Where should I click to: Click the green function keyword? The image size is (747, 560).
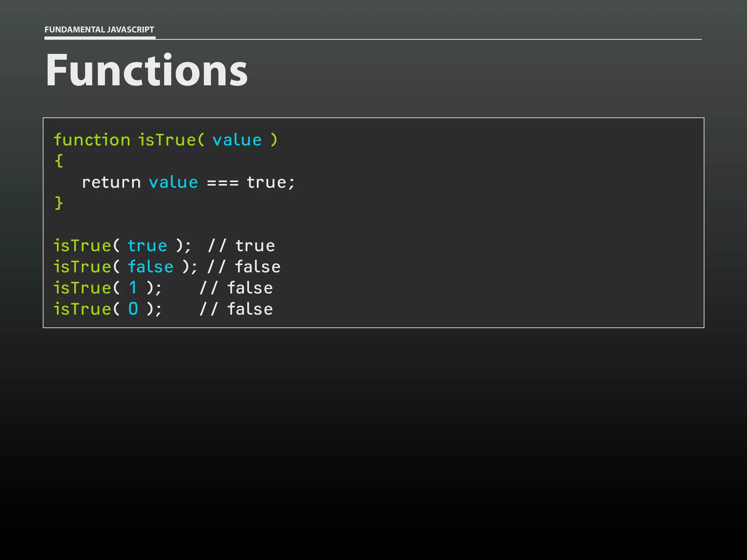point(92,140)
